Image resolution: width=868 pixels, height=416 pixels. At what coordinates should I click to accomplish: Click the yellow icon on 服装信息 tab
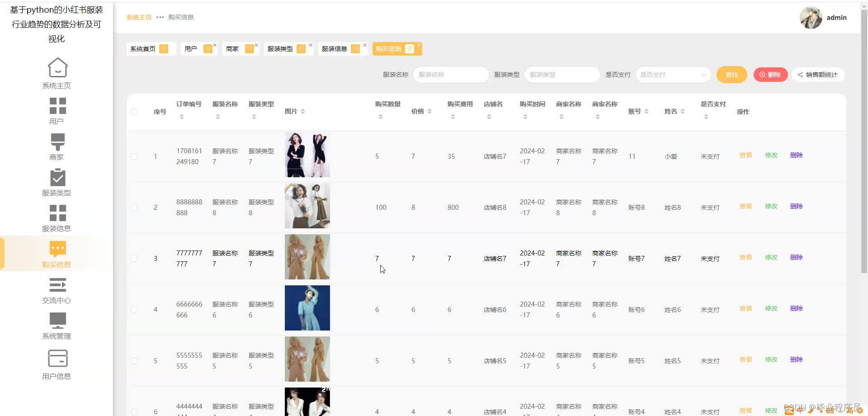(355, 49)
